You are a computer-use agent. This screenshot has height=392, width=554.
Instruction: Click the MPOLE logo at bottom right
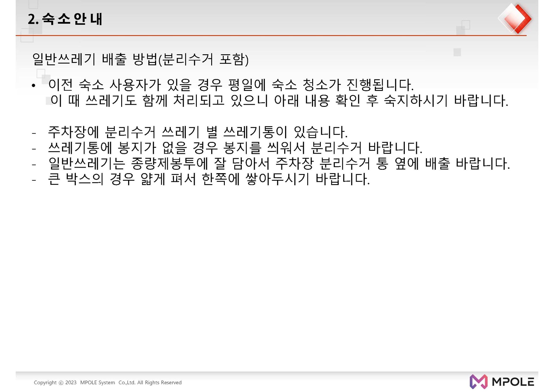point(502,382)
